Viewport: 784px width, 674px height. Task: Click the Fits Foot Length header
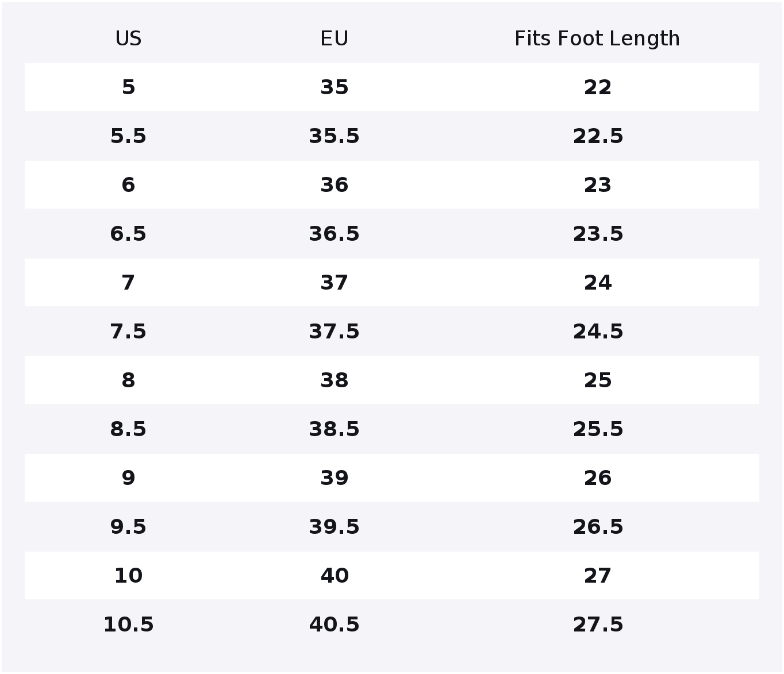tap(597, 38)
